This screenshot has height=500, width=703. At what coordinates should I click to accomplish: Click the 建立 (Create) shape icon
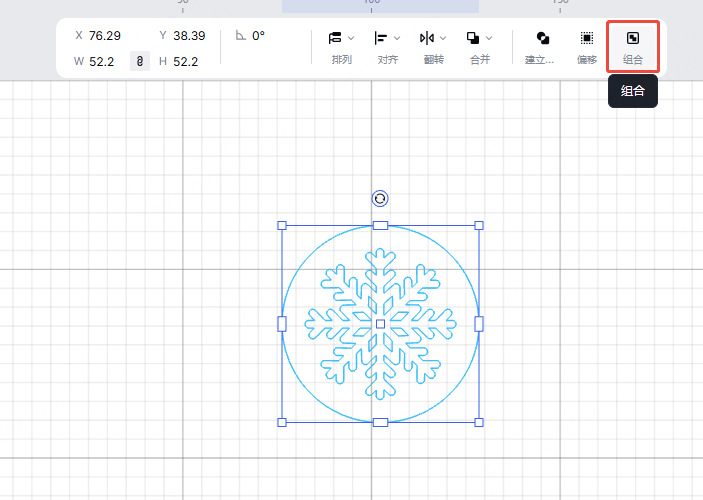click(x=542, y=38)
